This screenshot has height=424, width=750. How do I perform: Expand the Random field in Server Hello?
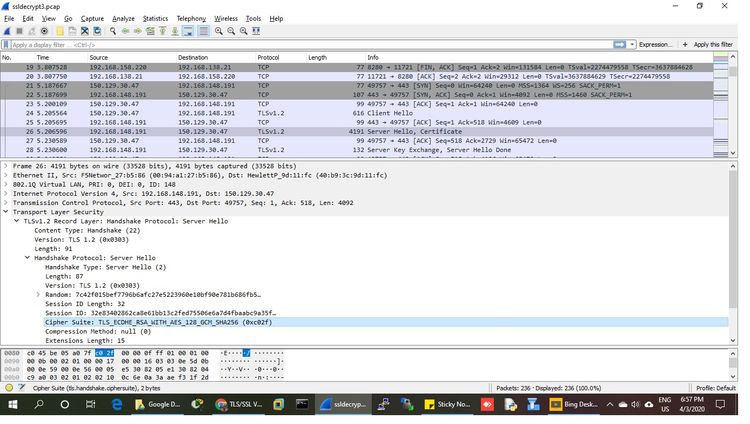click(38, 295)
